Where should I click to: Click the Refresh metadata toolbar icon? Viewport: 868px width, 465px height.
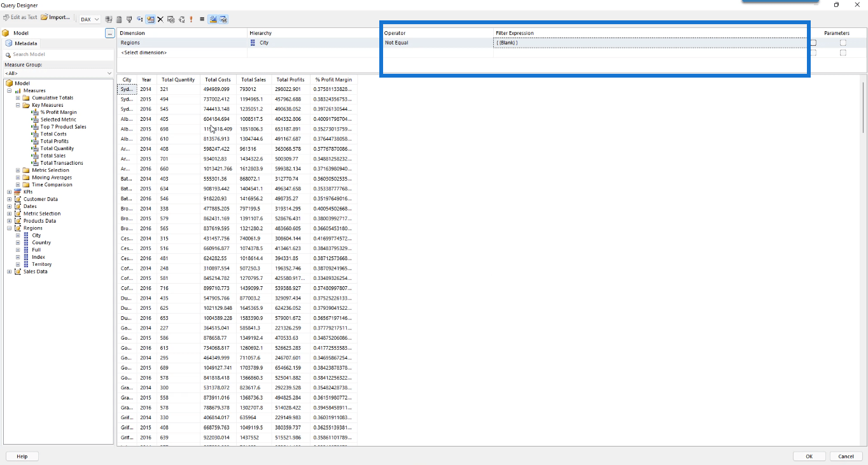[x=109, y=19]
